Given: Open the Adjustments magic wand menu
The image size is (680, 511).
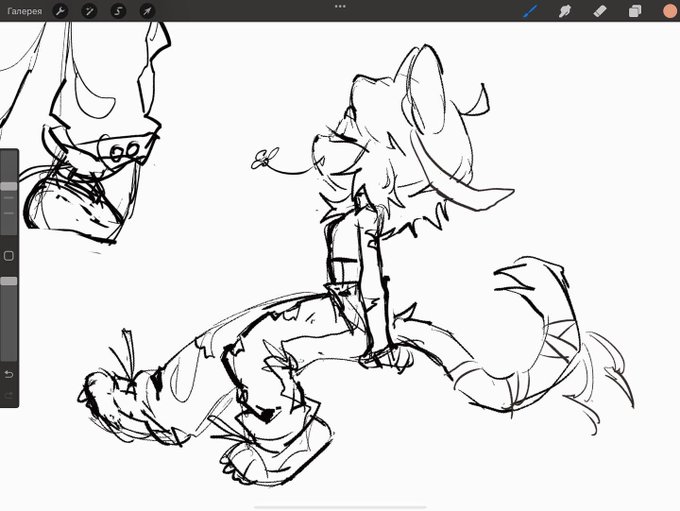Looking at the screenshot, I should [x=89, y=11].
